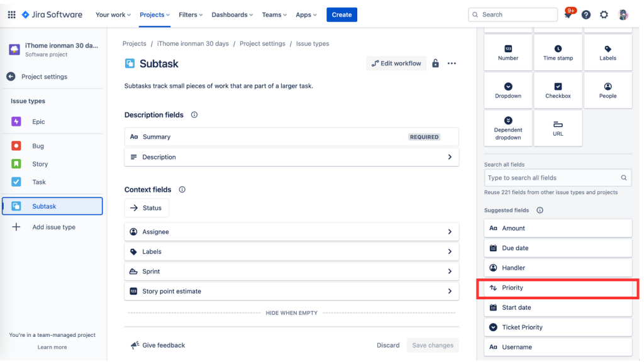Select the Subtask issue type in sidebar
The height and width of the screenshot is (362, 644).
pyautogui.click(x=53, y=206)
